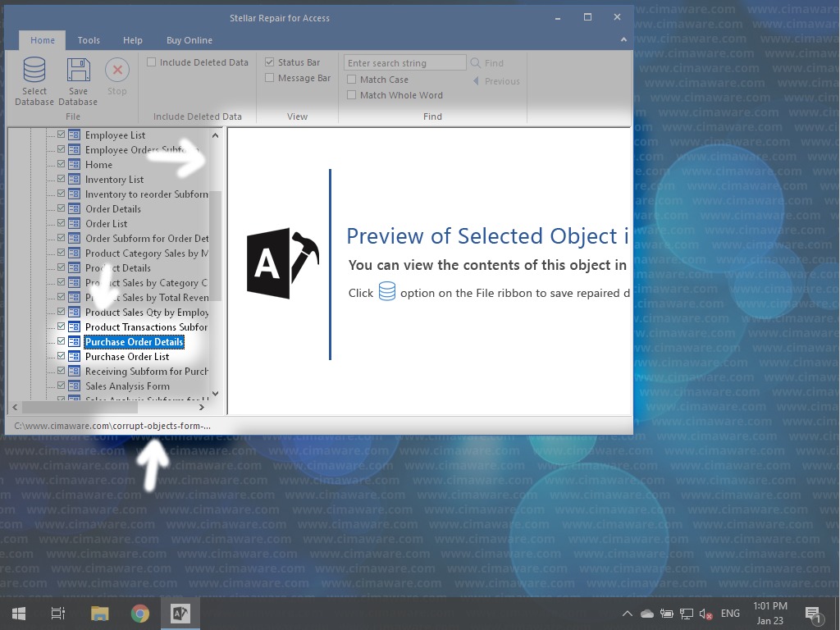Open File Explorer from the taskbar
The image size is (840, 630).
tap(99, 613)
